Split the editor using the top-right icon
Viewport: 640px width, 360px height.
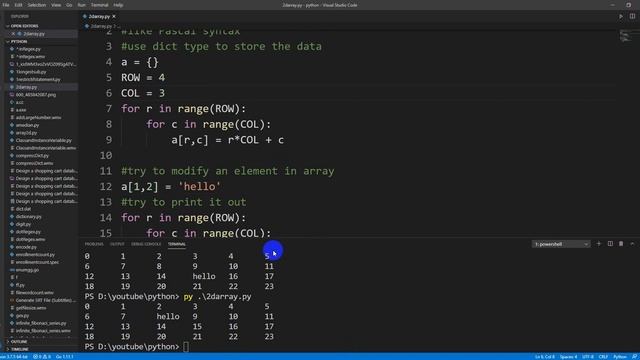coord(632,16)
